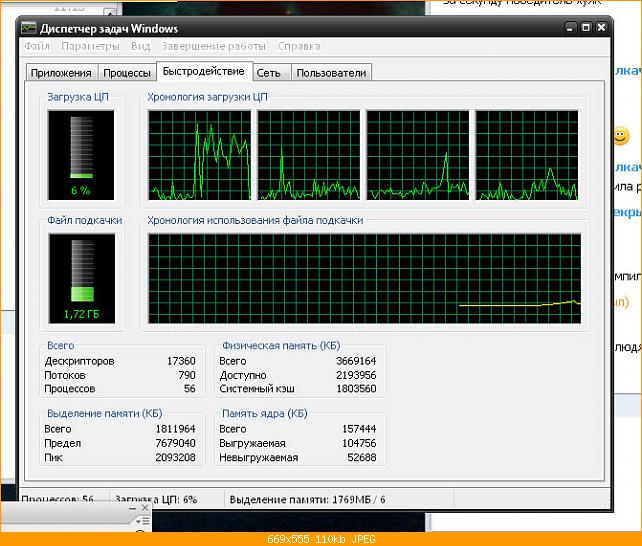Open the Параметры menu
Image resolution: width=642 pixels, height=546 pixels.
pyautogui.click(x=90, y=46)
